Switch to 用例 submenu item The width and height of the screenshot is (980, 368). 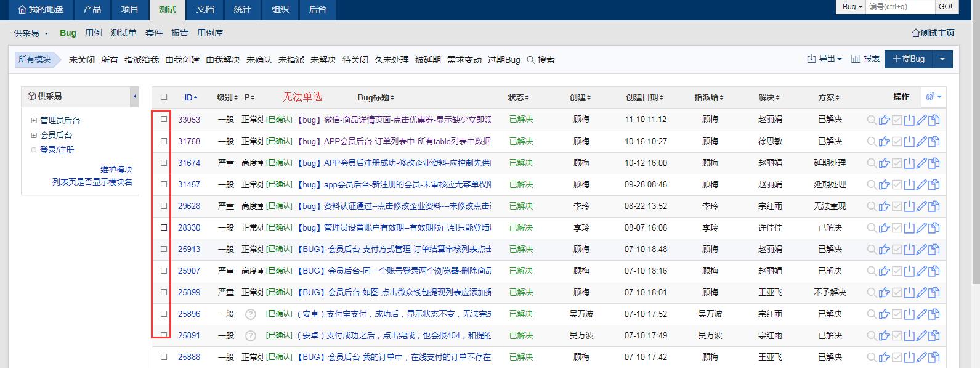[x=94, y=33]
